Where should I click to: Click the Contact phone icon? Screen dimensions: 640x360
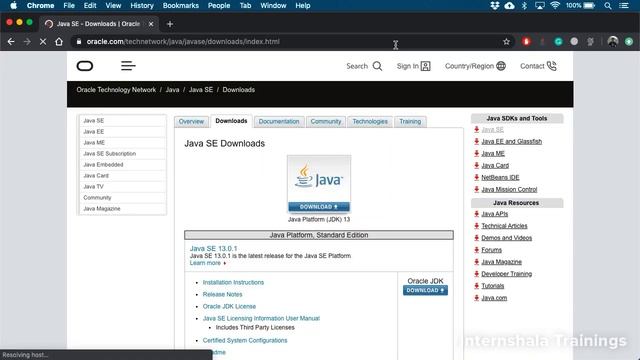click(x=551, y=66)
